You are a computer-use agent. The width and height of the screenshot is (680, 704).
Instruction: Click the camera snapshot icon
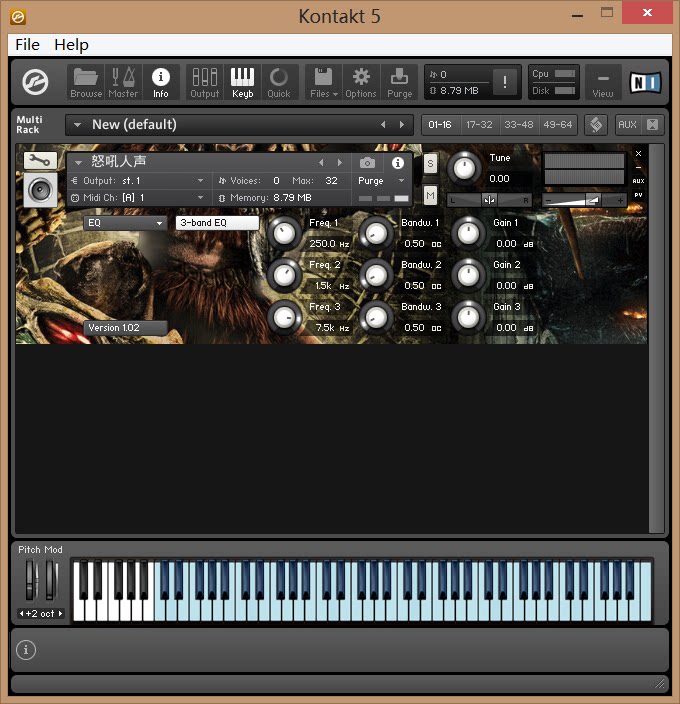(367, 163)
